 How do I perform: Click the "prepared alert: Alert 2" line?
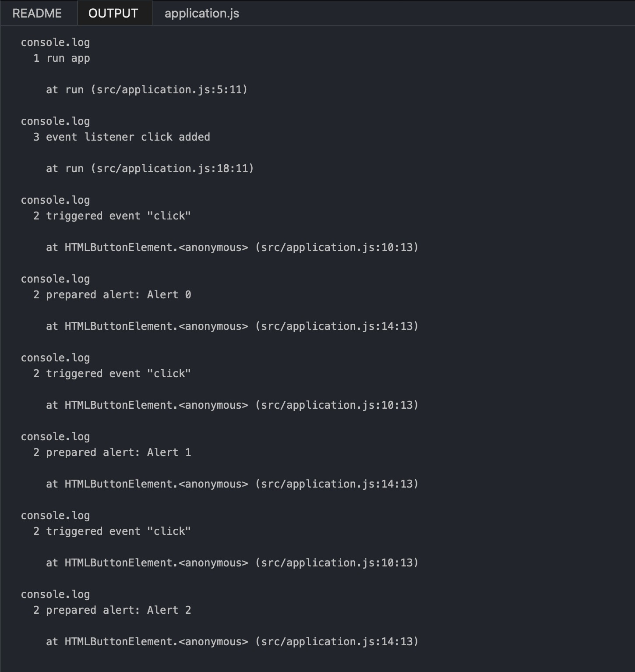click(x=112, y=610)
